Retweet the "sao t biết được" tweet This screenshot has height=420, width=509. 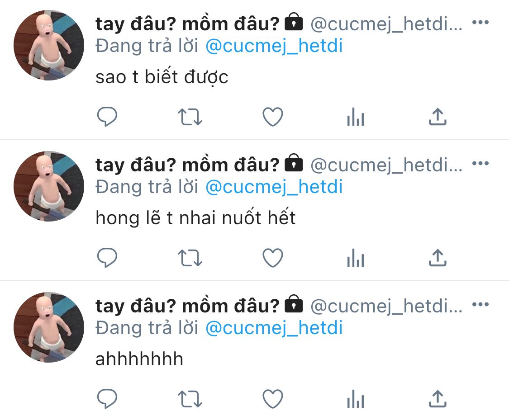[190, 117]
